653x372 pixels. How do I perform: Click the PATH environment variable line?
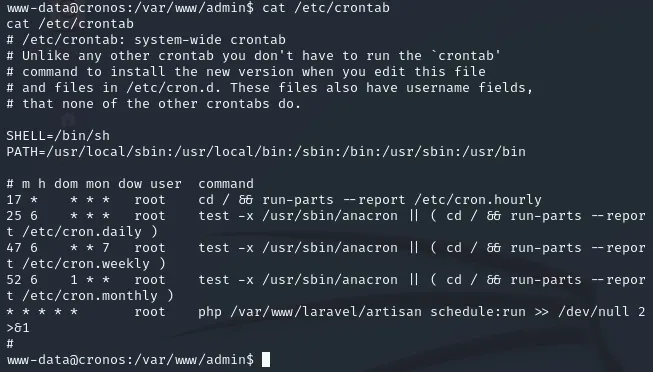(266, 152)
